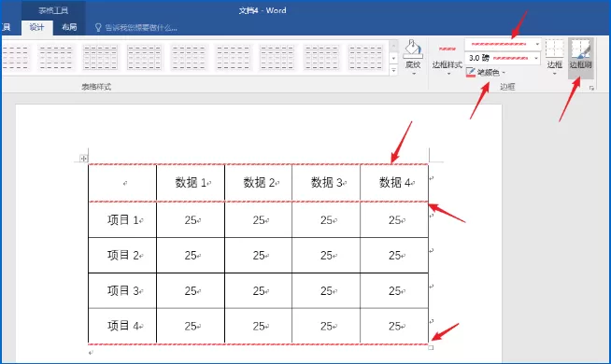The width and height of the screenshot is (611, 364).
Task: Open the 边框 group dialog launcher
Action: pyautogui.click(x=591, y=89)
